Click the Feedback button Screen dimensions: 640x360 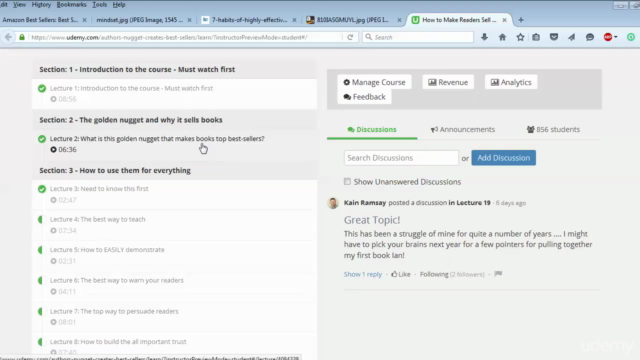coord(364,97)
